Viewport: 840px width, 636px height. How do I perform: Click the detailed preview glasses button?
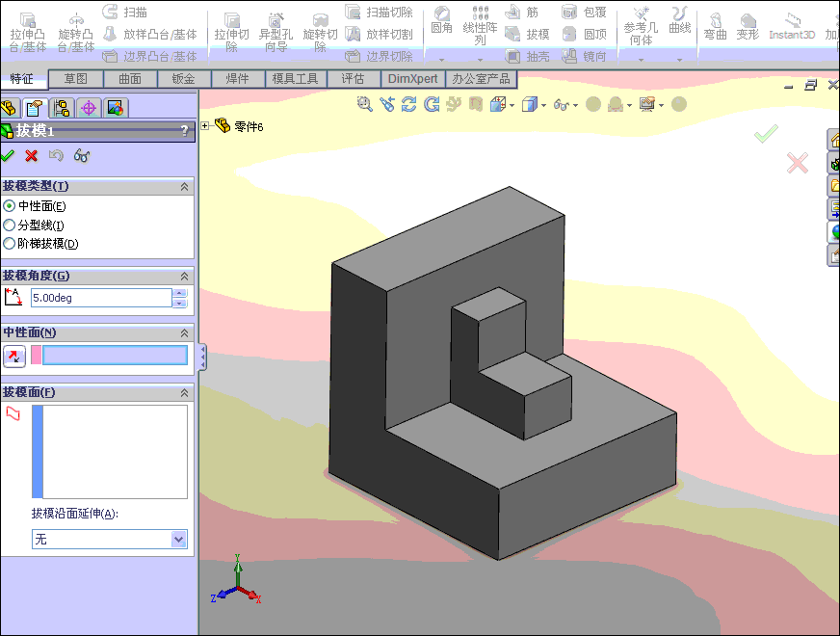pyautogui.click(x=82, y=156)
